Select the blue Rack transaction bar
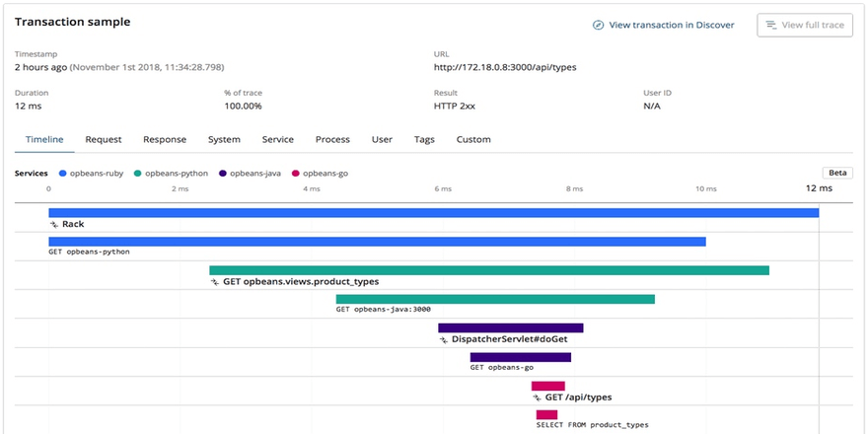Screen dimensions: 868x434 coord(434,213)
